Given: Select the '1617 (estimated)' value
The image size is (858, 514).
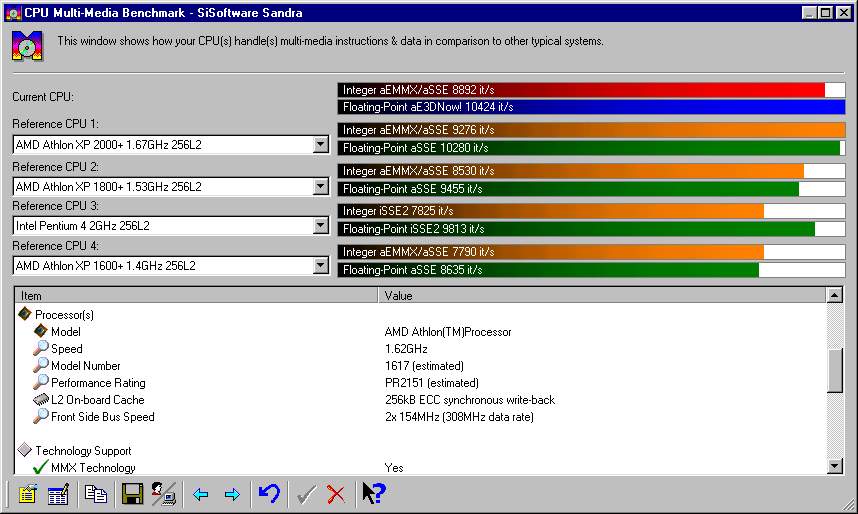Looking at the screenshot, I should click(424, 366).
